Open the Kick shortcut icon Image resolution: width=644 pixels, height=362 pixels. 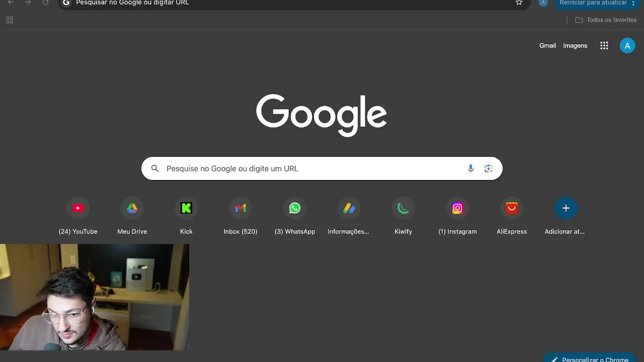point(186,208)
